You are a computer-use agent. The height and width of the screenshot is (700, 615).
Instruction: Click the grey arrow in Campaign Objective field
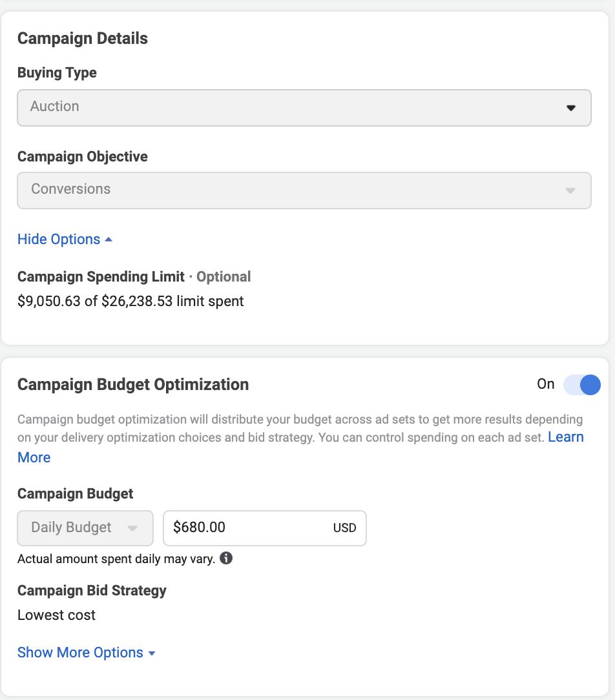click(570, 190)
